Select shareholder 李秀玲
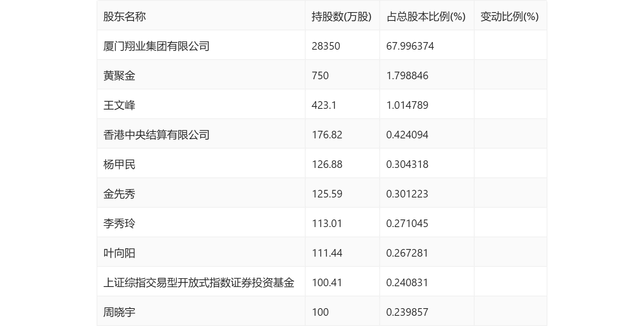 (119, 224)
